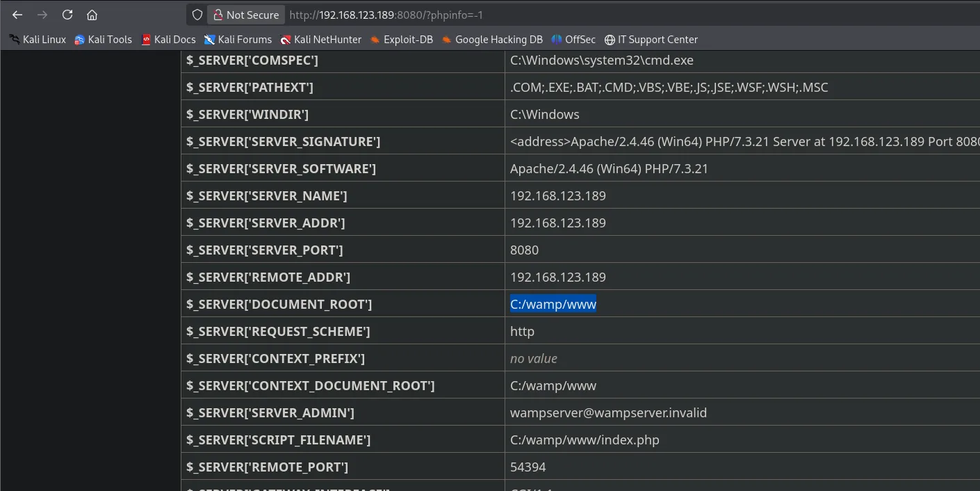The width and height of the screenshot is (980, 491).
Task: Click the $_SERVER['WINDIR'] cell
Action: (x=343, y=115)
